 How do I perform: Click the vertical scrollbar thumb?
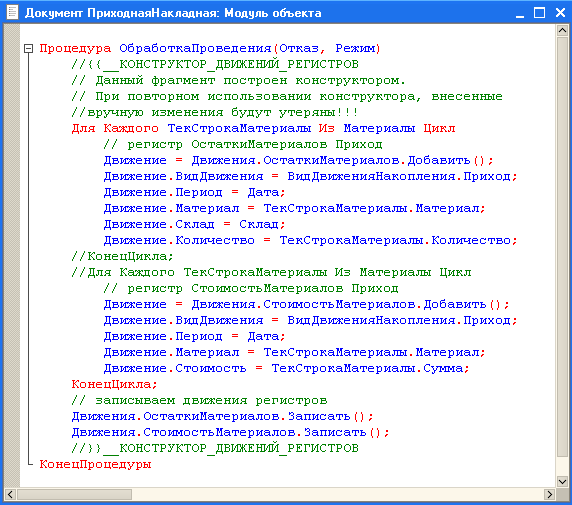pos(562,246)
